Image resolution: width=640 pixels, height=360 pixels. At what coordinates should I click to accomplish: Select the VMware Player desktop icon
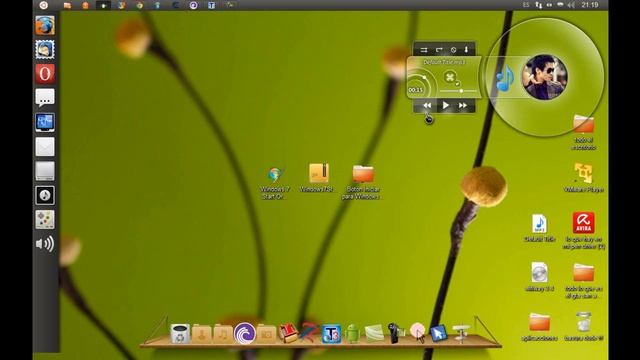pyautogui.click(x=584, y=178)
